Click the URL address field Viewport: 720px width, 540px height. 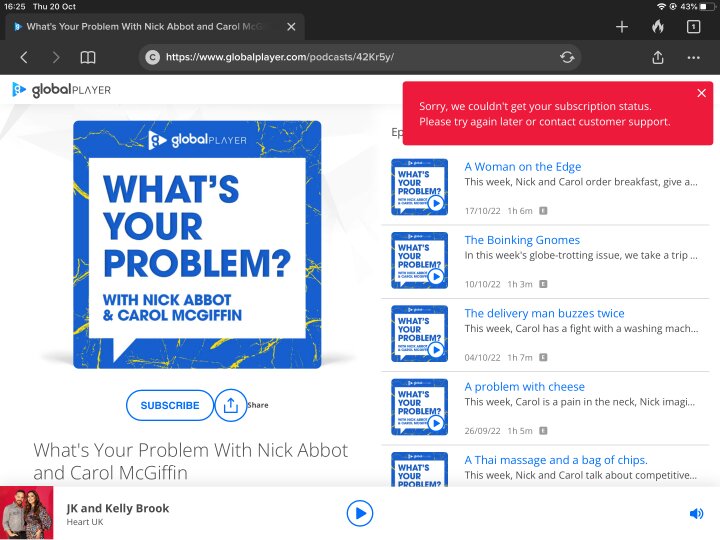[x=360, y=57]
